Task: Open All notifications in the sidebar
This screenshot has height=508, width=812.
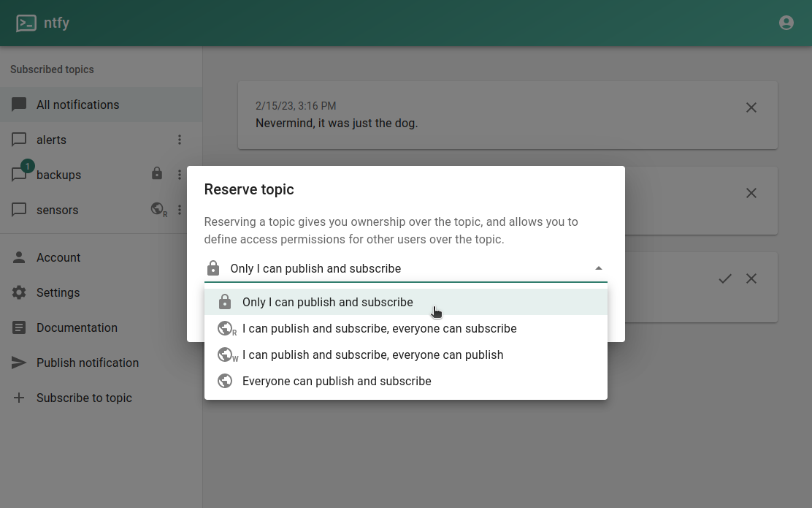Action: 77,105
